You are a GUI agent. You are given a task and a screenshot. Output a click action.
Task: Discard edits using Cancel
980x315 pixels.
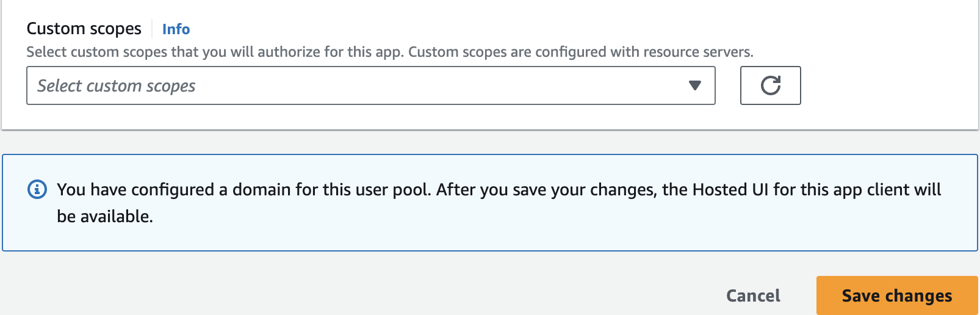tap(753, 295)
